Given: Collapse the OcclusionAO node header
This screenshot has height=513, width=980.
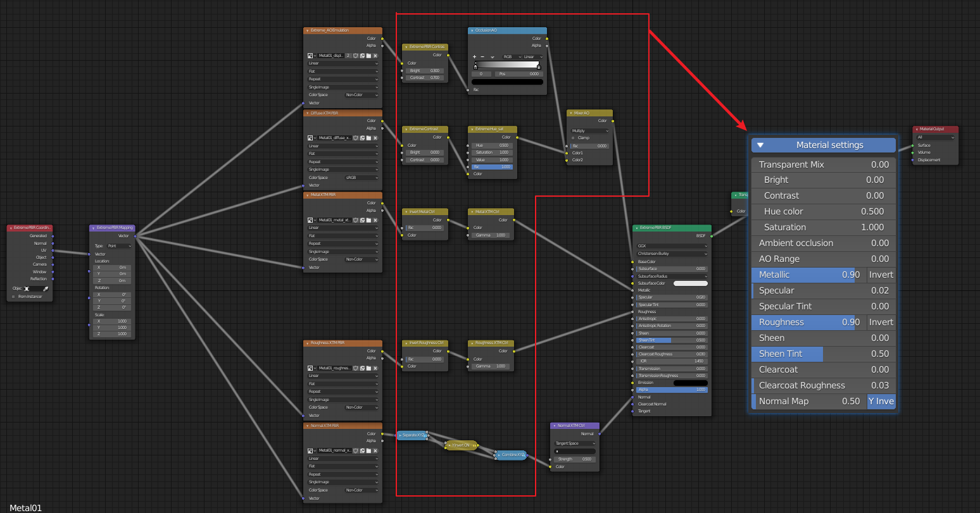Looking at the screenshot, I should point(472,30).
